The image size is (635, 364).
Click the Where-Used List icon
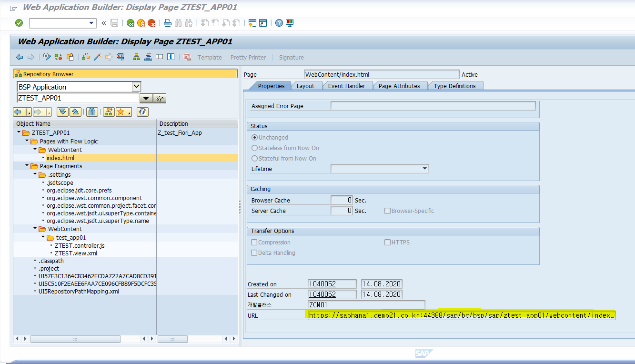[x=121, y=57]
